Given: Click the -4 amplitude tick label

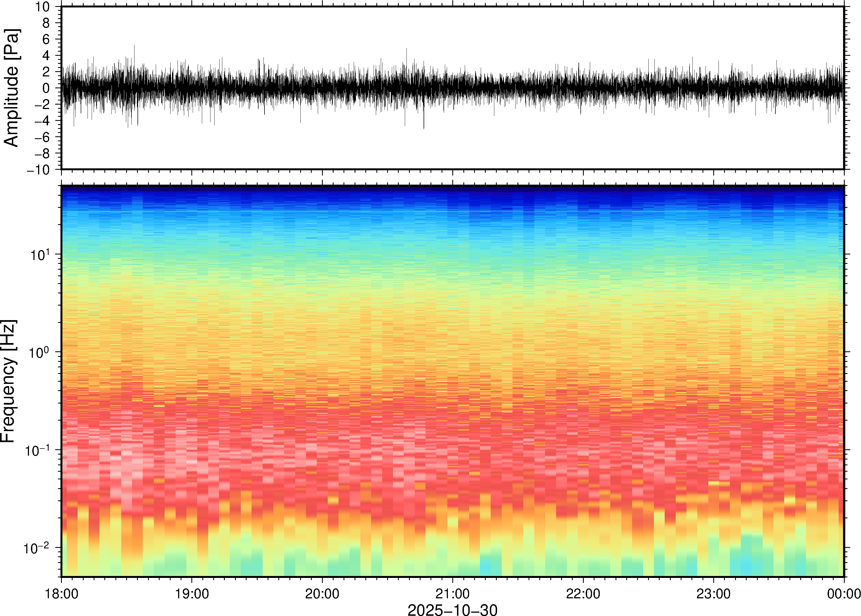Looking at the screenshot, I should coord(42,121).
